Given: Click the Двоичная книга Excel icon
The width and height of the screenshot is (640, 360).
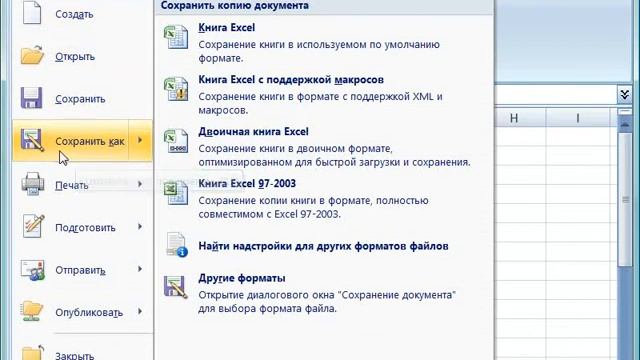Looking at the screenshot, I should 176,141.
